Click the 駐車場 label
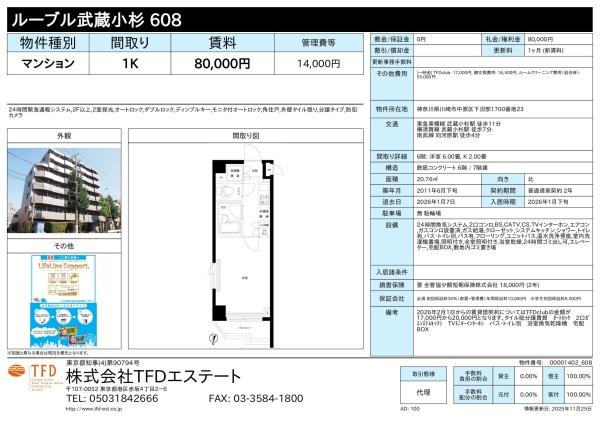This screenshot has height=423, width=600. tap(392, 213)
